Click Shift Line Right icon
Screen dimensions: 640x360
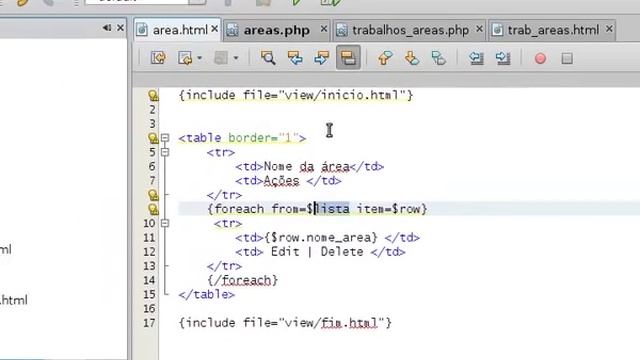point(503,58)
